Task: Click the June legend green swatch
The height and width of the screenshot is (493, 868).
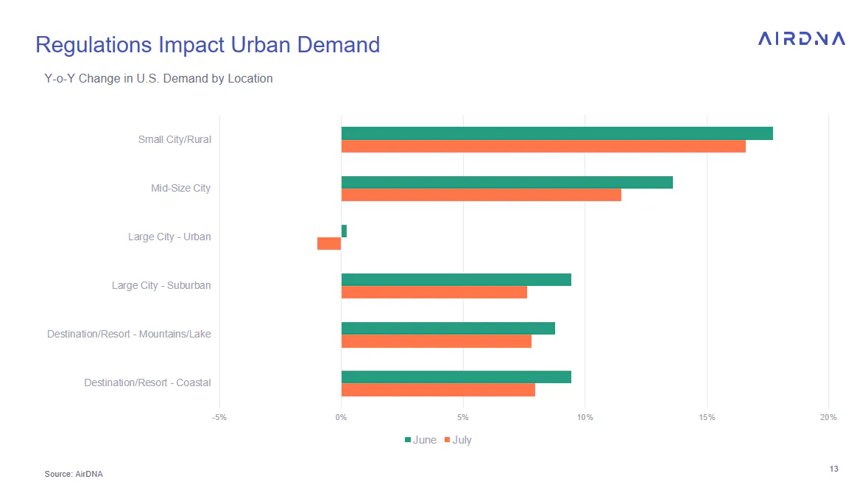Action: [407, 440]
